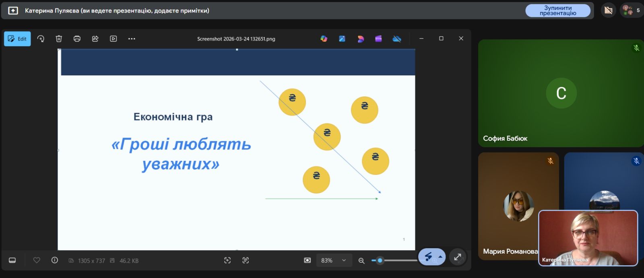This screenshot has width=644, height=278.
Task: Click the scan text icon in bottom bar
Action: point(246,261)
